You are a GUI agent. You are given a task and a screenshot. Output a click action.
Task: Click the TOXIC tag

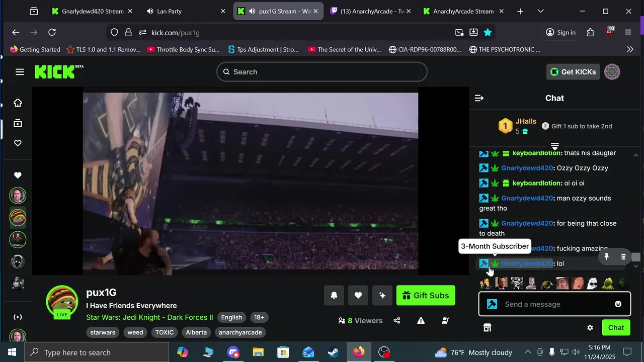164,332
